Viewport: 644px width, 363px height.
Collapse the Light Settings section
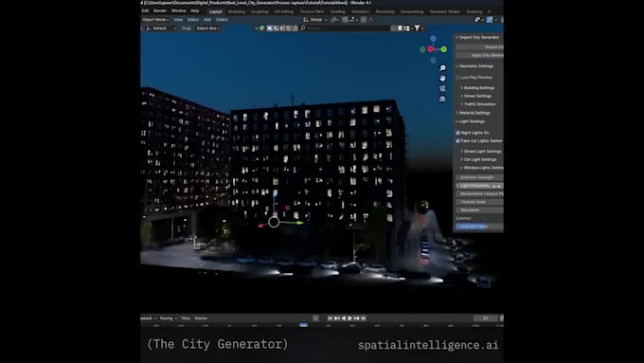pyautogui.click(x=472, y=121)
